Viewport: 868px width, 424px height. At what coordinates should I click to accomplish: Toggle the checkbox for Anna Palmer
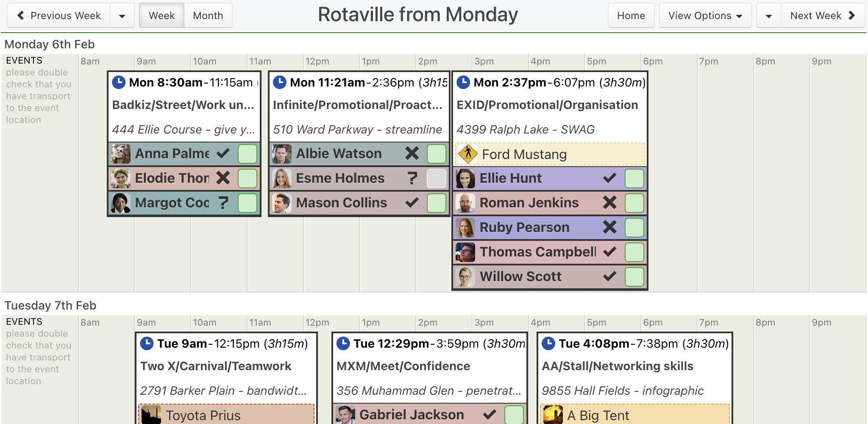coord(248,153)
